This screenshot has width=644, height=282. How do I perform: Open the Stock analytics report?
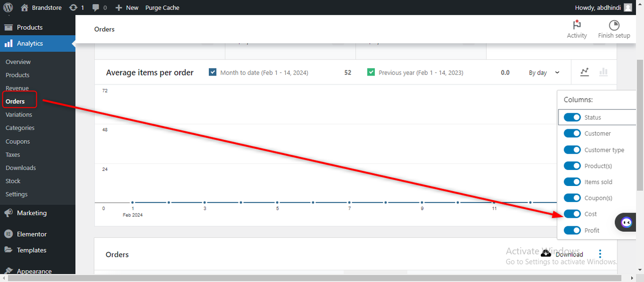[13, 181]
